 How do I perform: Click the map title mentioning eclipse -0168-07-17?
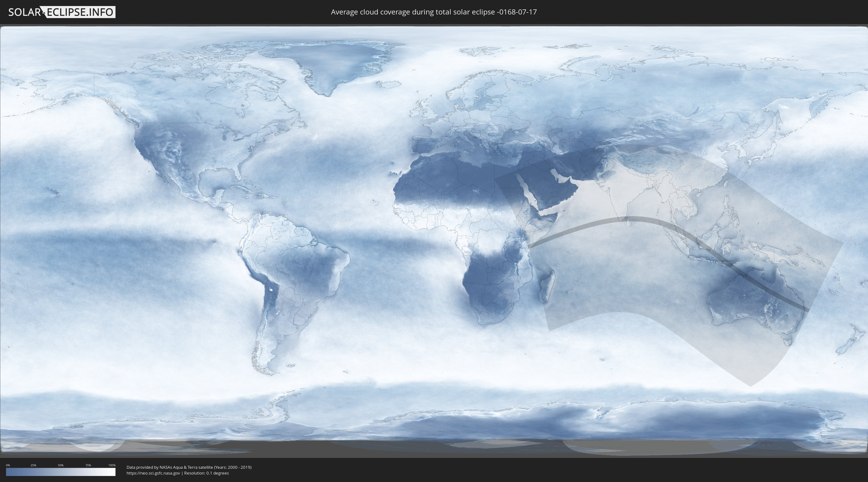tap(434, 12)
